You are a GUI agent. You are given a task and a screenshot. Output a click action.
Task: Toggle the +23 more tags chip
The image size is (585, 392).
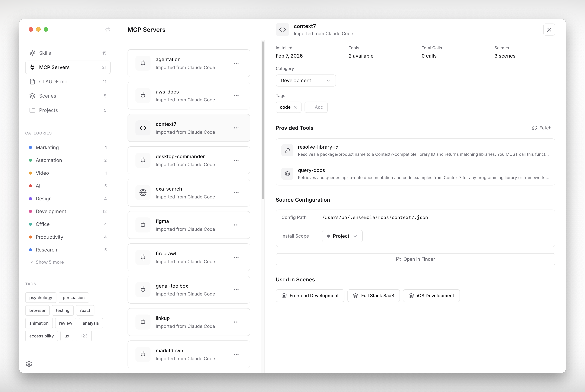pyautogui.click(x=84, y=336)
